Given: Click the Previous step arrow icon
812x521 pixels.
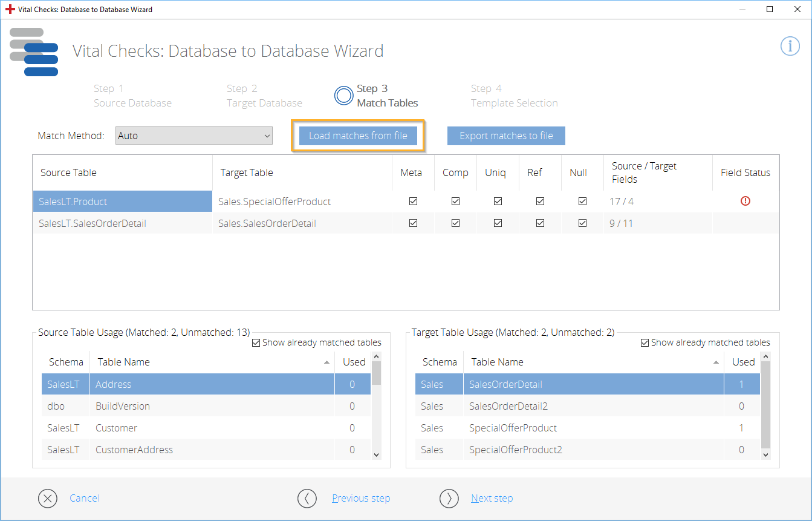Looking at the screenshot, I should [307, 498].
